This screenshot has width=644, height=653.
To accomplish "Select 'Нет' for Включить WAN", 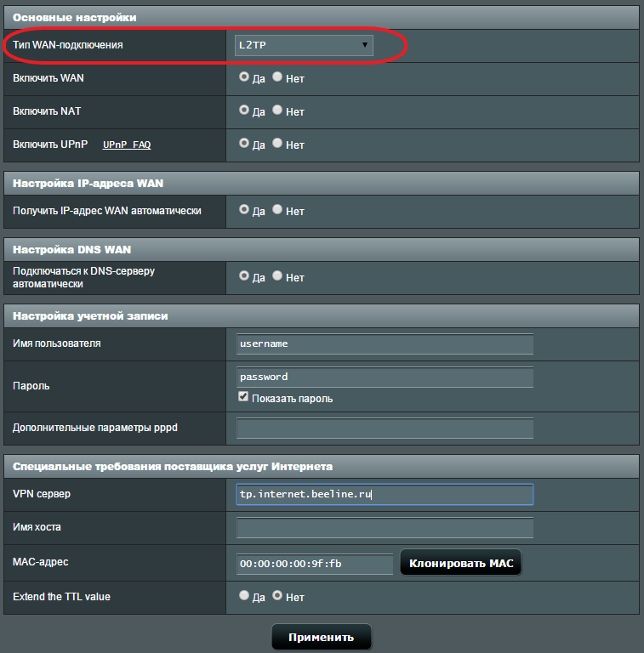I will pyautogui.click(x=277, y=77).
